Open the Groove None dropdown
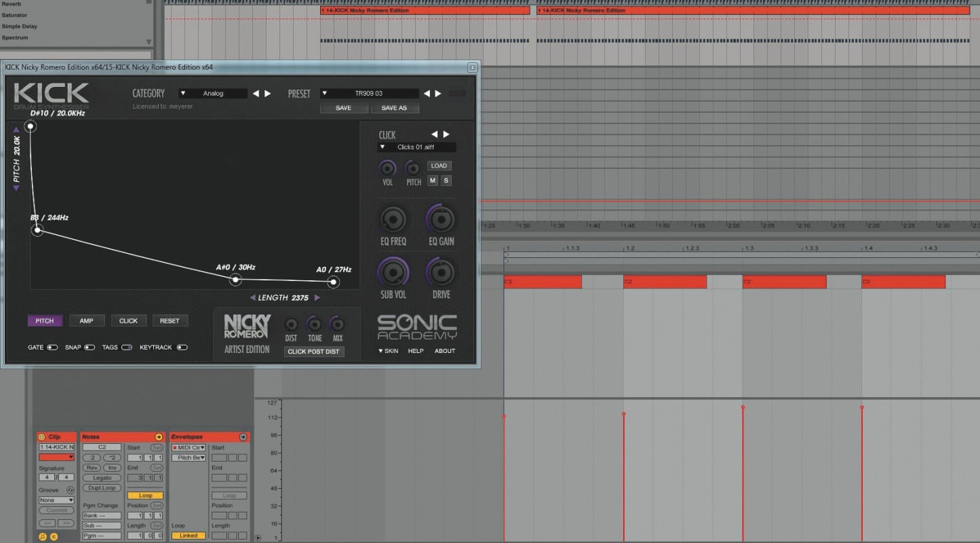The width and height of the screenshot is (980, 543). pos(56,500)
